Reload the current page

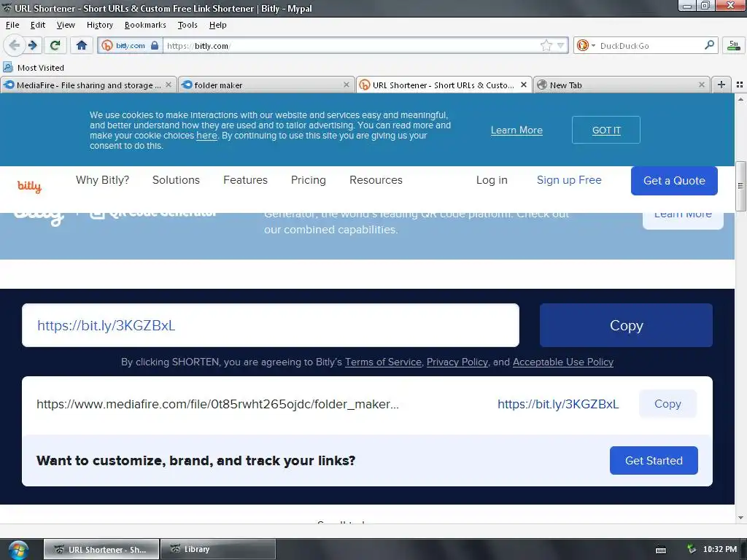(x=55, y=46)
